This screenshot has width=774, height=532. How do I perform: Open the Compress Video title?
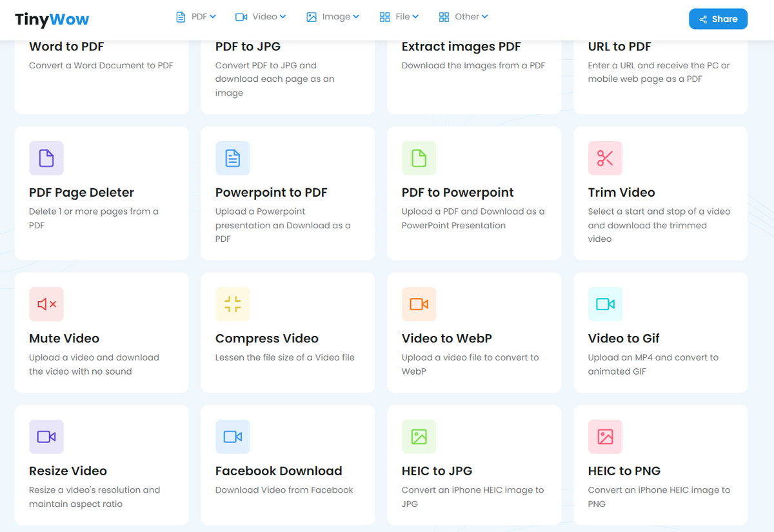pos(267,338)
